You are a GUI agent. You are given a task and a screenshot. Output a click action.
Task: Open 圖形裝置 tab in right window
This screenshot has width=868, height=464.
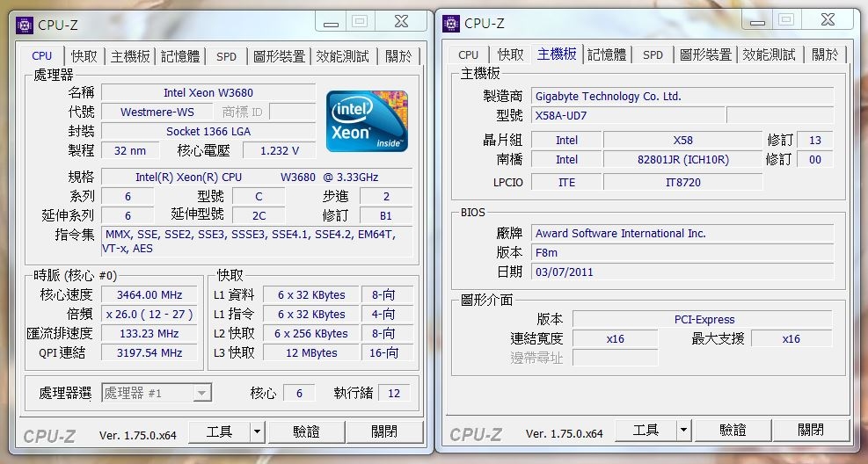coord(706,54)
